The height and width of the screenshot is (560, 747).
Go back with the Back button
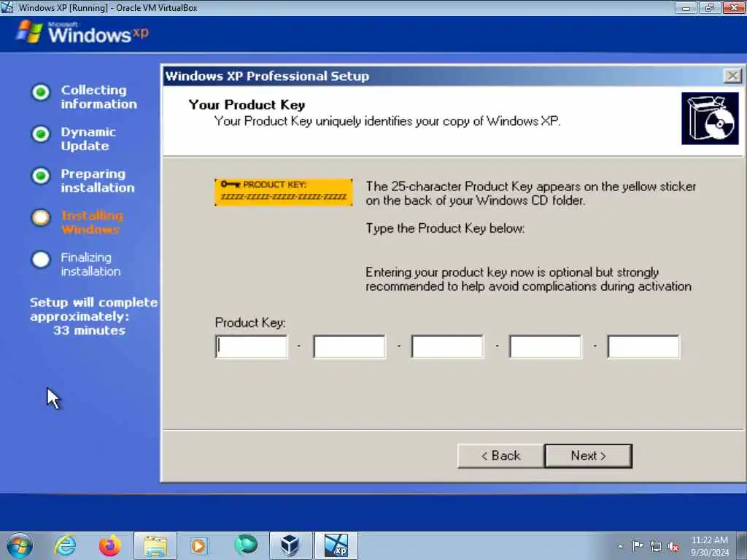[x=500, y=456]
